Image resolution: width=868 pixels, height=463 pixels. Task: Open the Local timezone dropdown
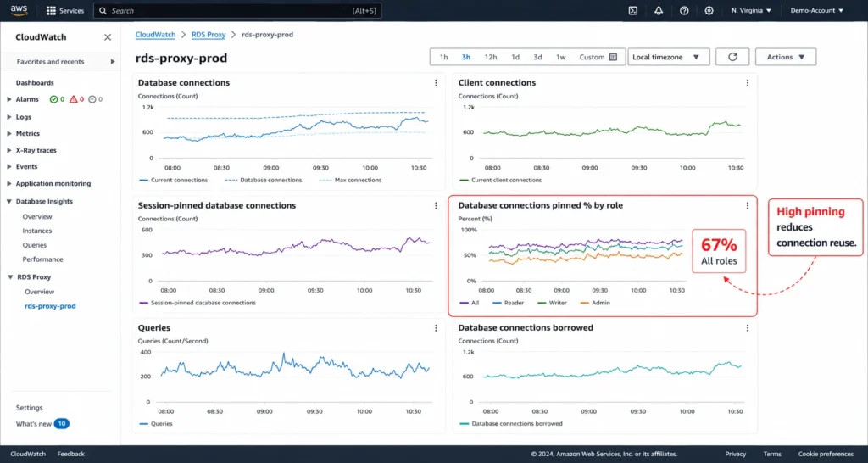tap(669, 57)
